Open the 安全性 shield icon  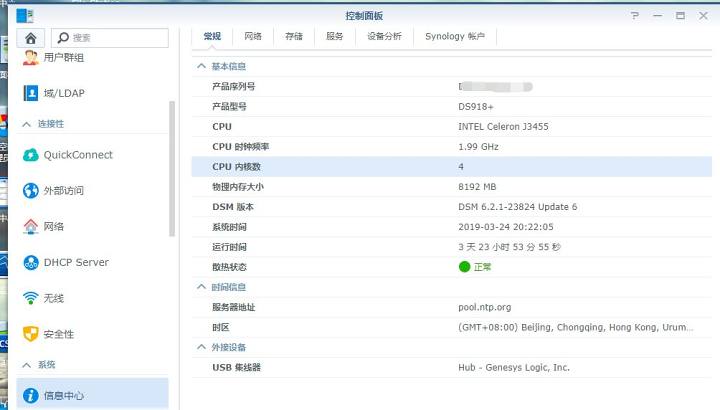[31, 334]
